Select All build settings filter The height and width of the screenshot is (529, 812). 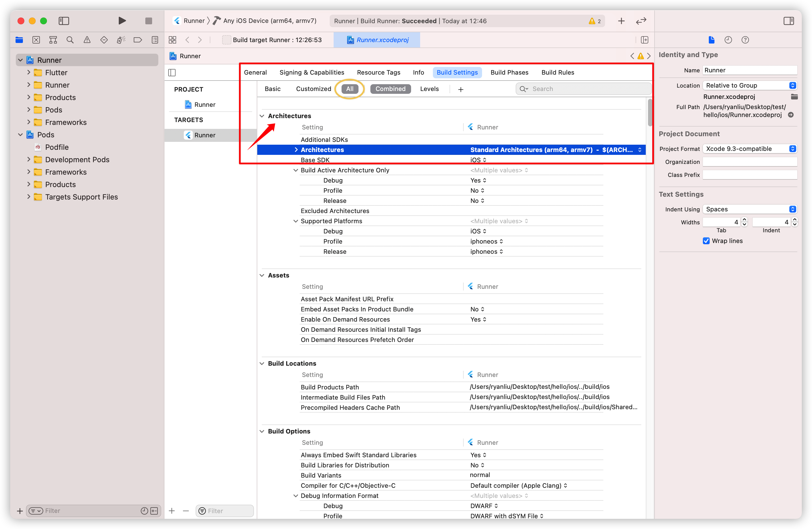[x=350, y=88]
